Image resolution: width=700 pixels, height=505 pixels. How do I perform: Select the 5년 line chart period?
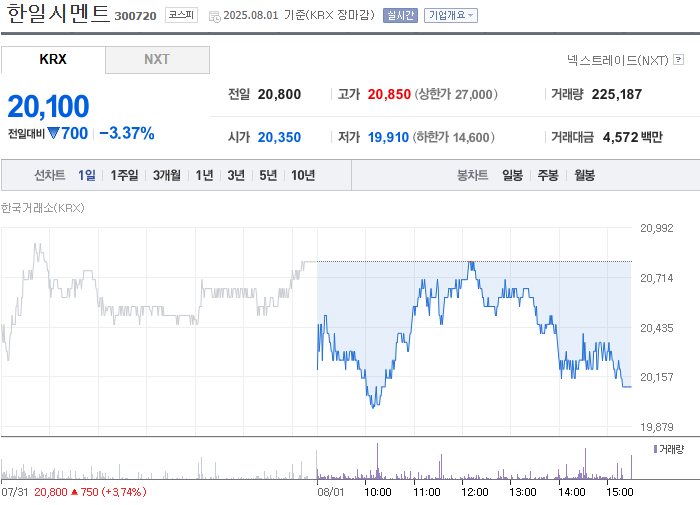click(x=268, y=175)
